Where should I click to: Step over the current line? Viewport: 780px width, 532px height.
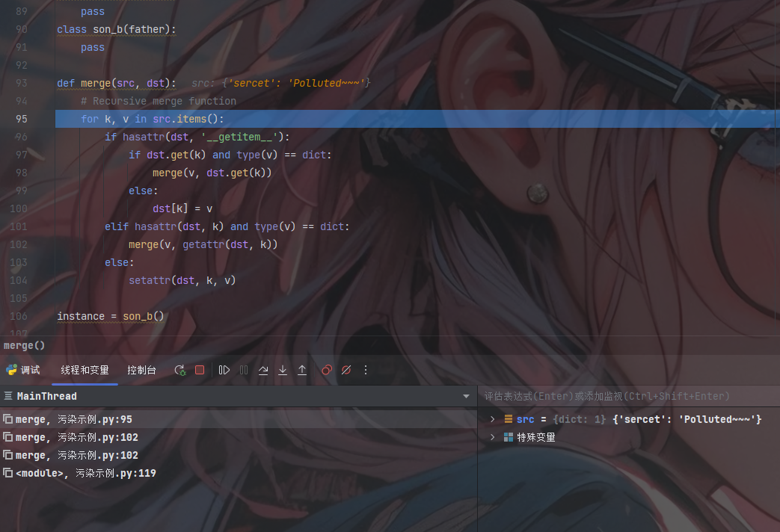263,370
